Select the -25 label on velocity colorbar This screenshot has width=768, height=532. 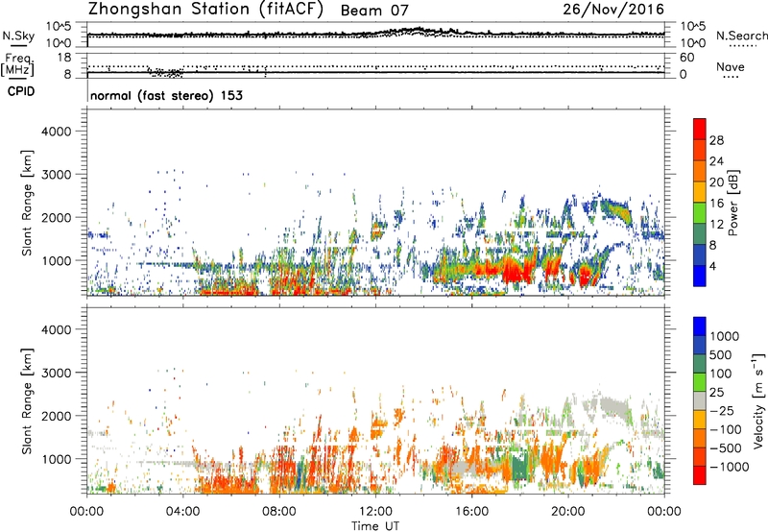point(722,410)
